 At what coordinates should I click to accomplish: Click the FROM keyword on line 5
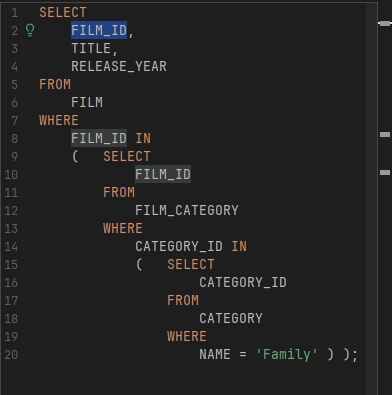[x=55, y=84]
